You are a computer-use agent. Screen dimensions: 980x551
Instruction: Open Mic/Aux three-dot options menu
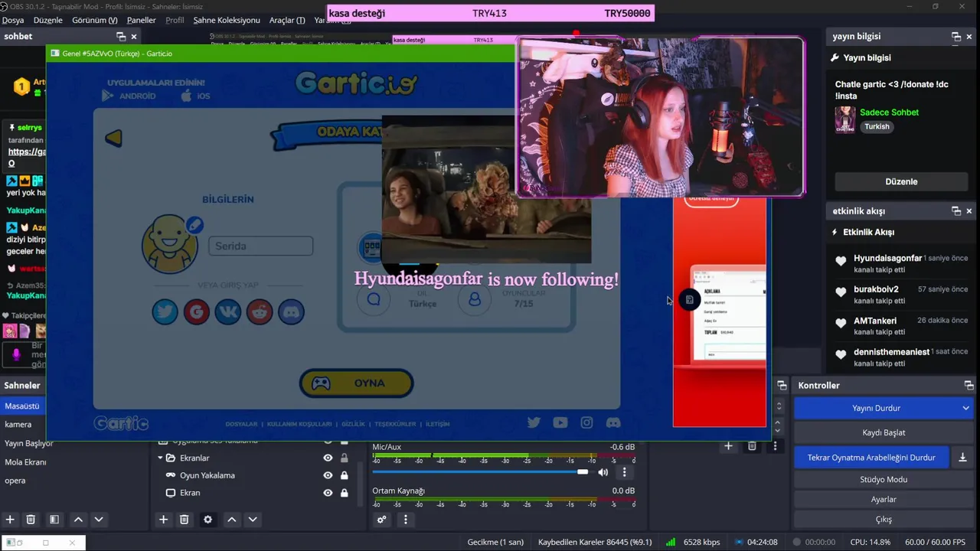624,472
